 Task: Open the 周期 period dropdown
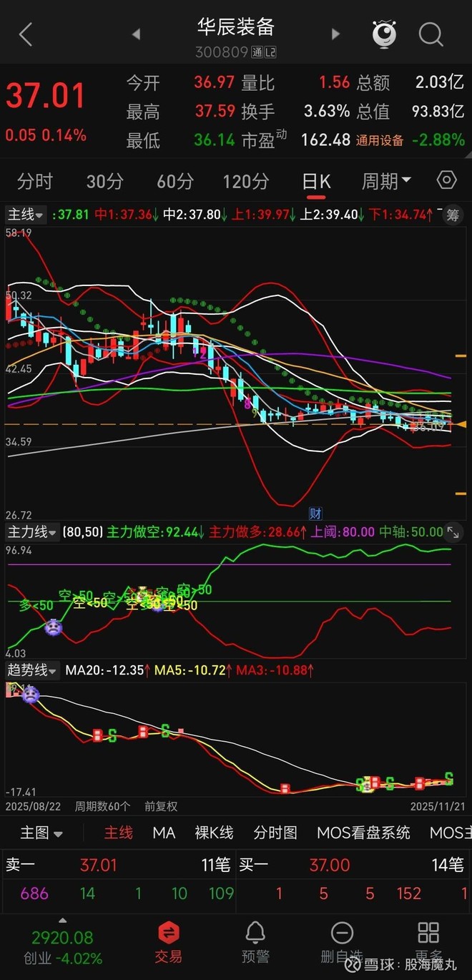tap(386, 181)
